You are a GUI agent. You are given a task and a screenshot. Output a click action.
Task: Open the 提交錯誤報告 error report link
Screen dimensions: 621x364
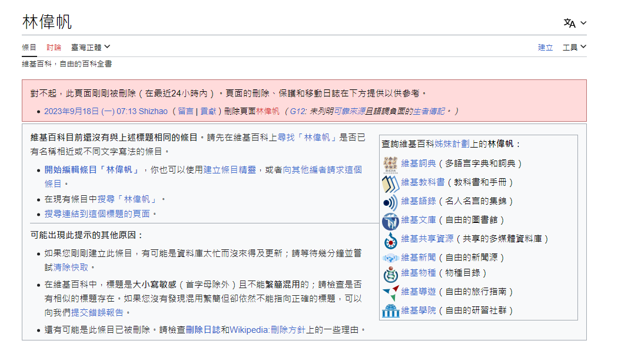(x=98, y=313)
